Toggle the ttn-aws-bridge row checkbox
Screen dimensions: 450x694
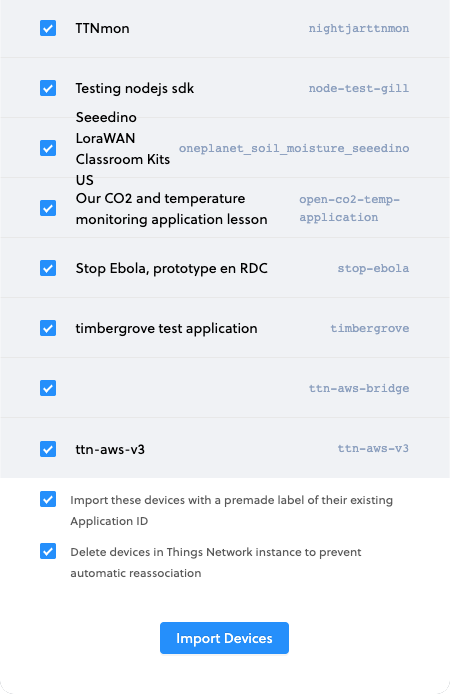pos(48,388)
